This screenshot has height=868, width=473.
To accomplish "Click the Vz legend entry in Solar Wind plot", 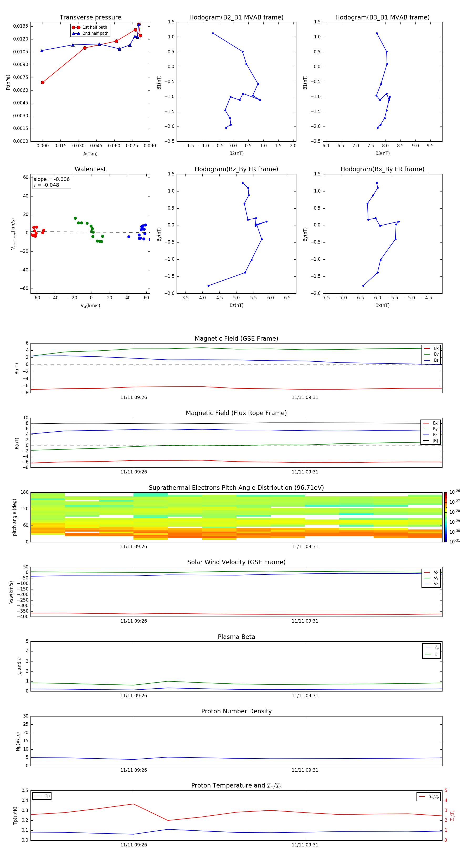I will point(431,584).
